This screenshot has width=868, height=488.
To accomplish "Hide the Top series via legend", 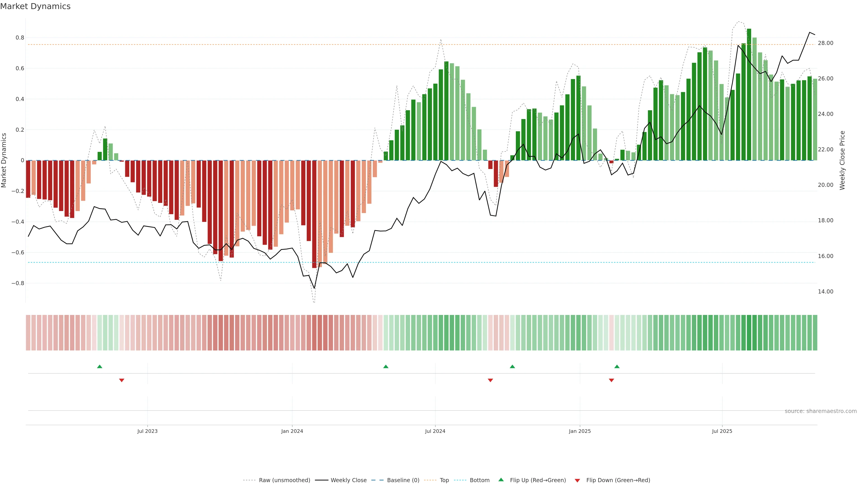I will tap(444, 480).
